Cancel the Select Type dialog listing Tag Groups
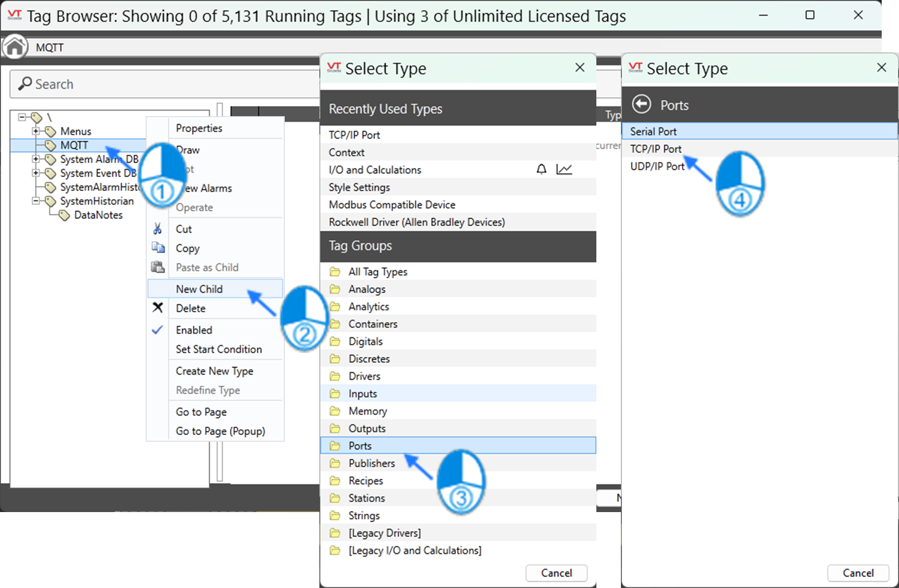Viewport: 899px width, 588px height. coord(556,573)
